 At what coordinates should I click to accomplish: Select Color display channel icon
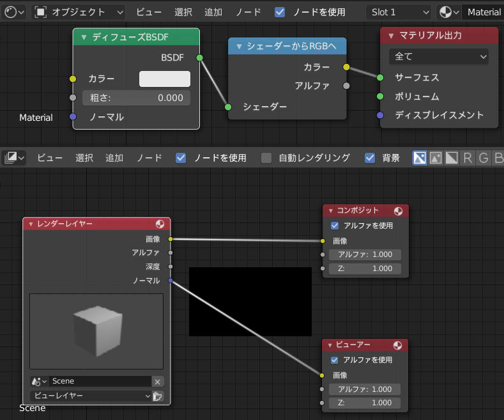pos(436,158)
